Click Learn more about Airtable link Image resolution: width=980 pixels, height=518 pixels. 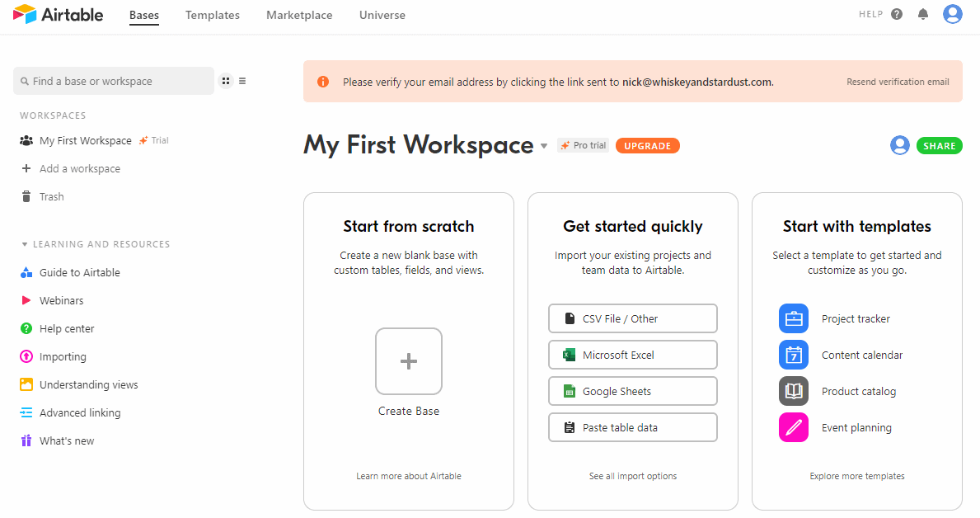tap(409, 476)
